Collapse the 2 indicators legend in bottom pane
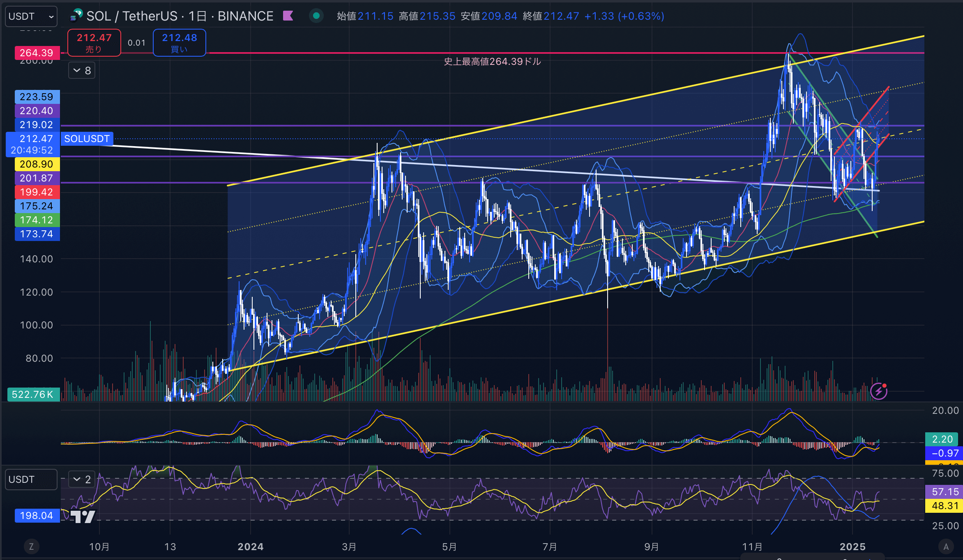The width and height of the screenshot is (963, 560). pyautogui.click(x=82, y=479)
